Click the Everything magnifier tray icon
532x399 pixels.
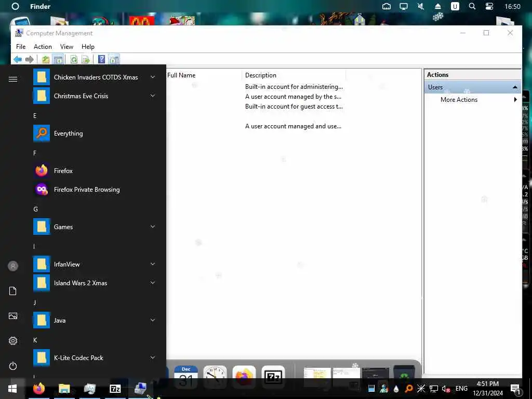(x=409, y=389)
